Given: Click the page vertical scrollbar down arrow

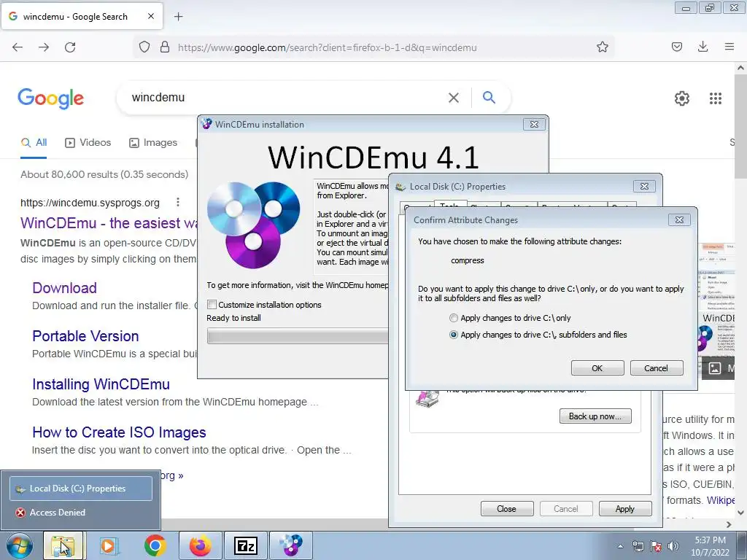Looking at the screenshot, I should click(x=740, y=513).
